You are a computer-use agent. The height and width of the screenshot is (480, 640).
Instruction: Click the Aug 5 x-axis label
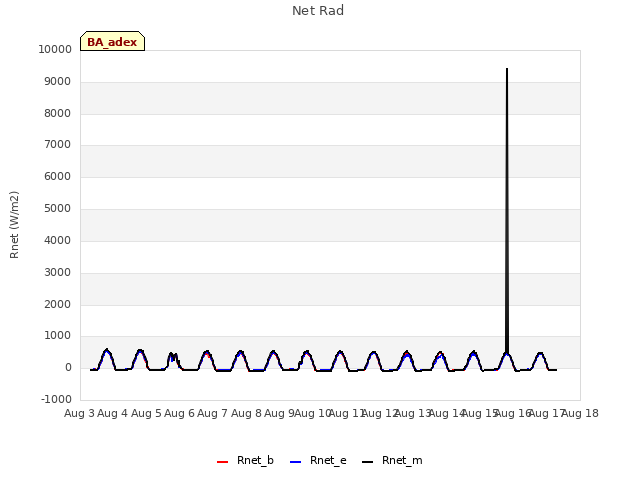tap(146, 413)
